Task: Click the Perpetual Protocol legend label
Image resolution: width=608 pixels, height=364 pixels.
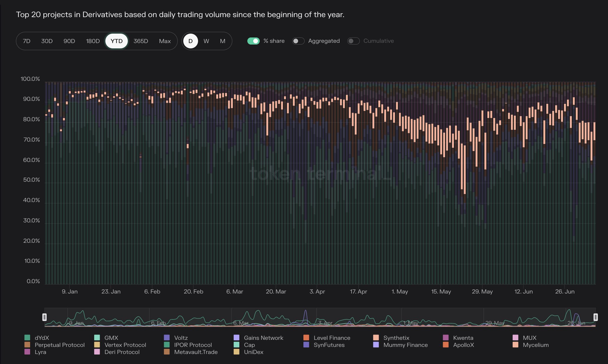Action: (x=60, y=345)
